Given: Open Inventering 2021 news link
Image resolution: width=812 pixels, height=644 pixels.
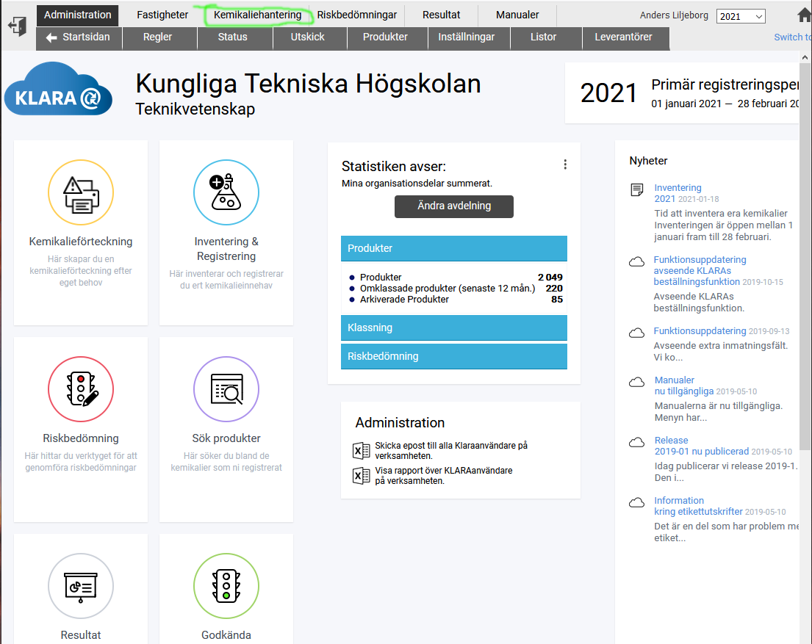Looking at the screenshot, I should [678, 193].
